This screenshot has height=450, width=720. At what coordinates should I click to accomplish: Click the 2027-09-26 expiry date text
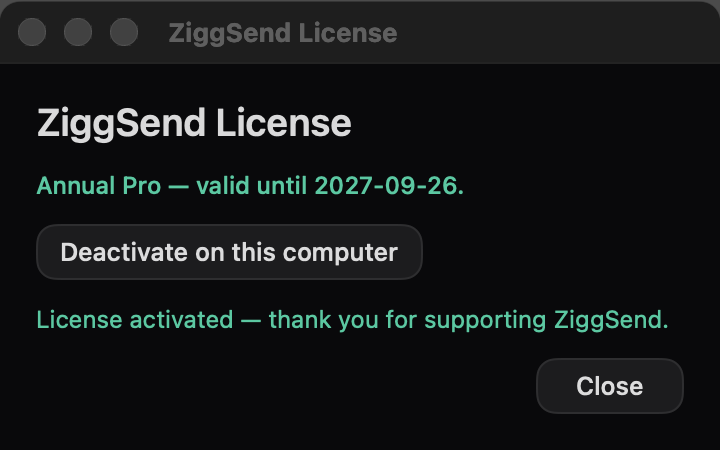[x=389, y=186]
